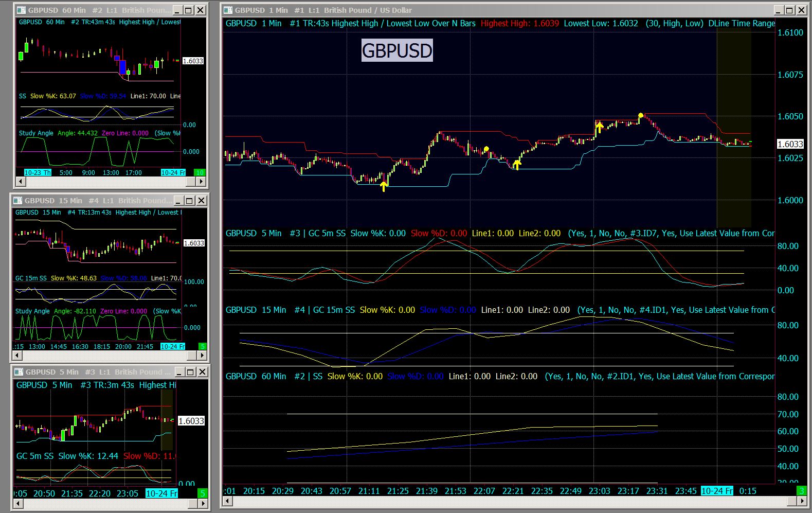This screenshot has width=812, height=513.
Task: Select the '10-24 Fr' date label in 15 Min chart
Action: (173, 346)
